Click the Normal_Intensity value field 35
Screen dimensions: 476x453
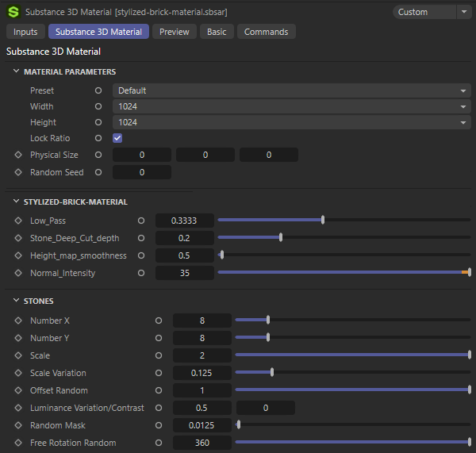(x=185, y=273)
